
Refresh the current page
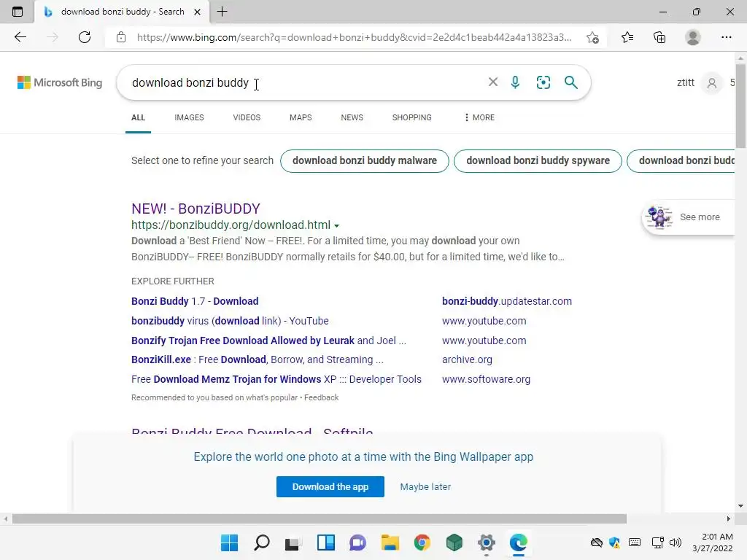85,37
